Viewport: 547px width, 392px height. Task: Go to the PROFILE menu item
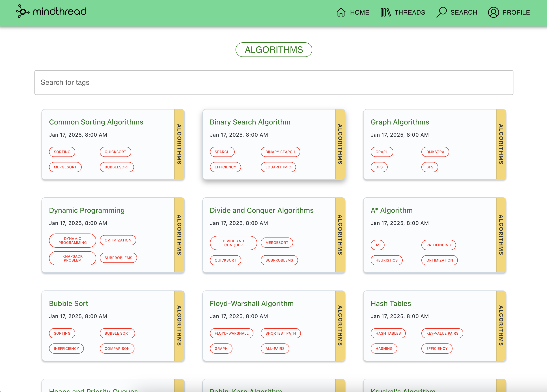tap(516, 12)
